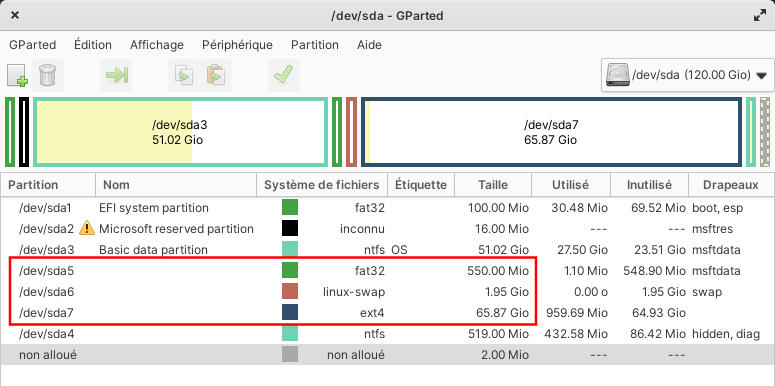Viewport: 775px width, 386px height.
Task: Click the black swatch for /dev/sda2
Action: tap(290, 228)
